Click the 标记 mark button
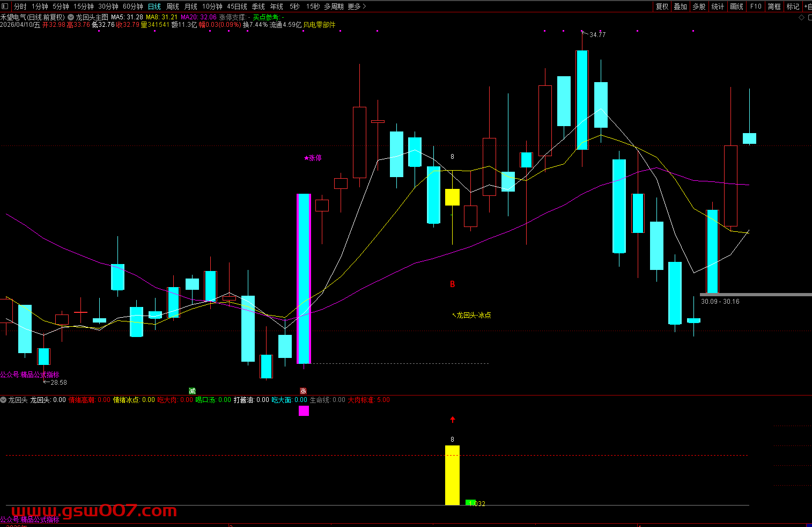 coord(793,6)
